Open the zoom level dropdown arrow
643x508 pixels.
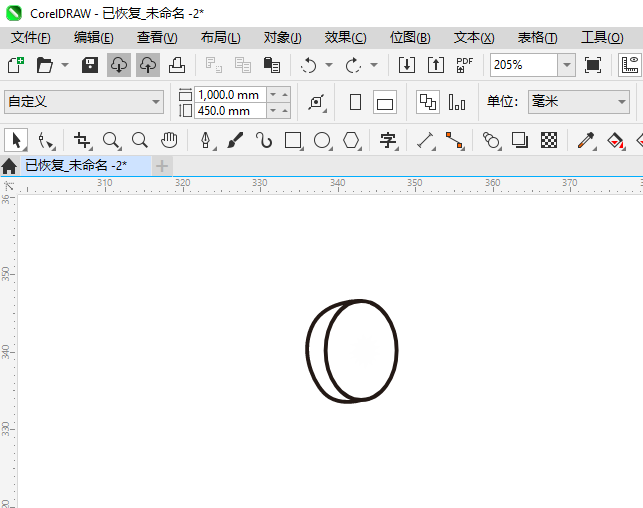[566, 65]
